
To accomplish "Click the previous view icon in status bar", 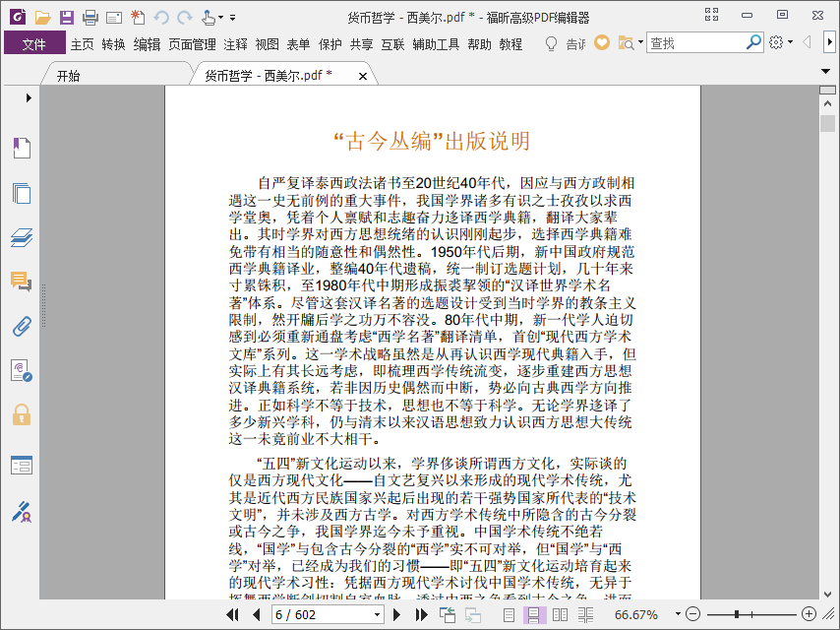I will (x=448, y=614).
